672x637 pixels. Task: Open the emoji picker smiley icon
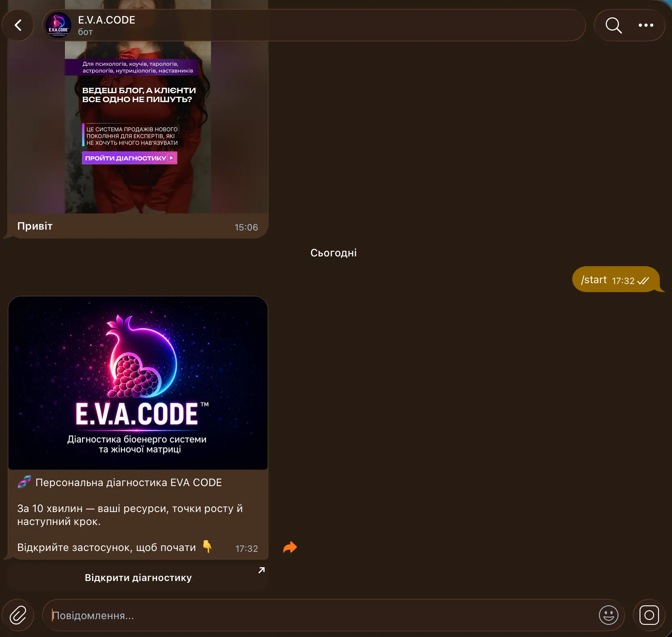608,615
